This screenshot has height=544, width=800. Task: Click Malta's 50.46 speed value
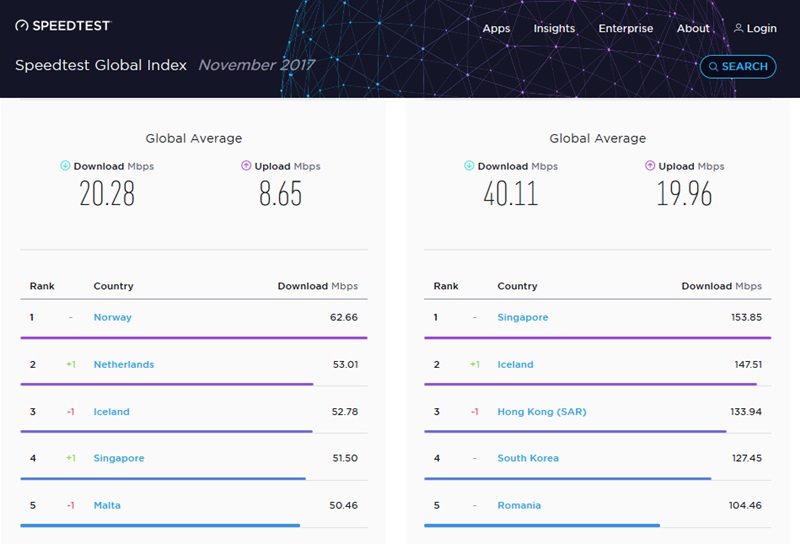(343, 505)
